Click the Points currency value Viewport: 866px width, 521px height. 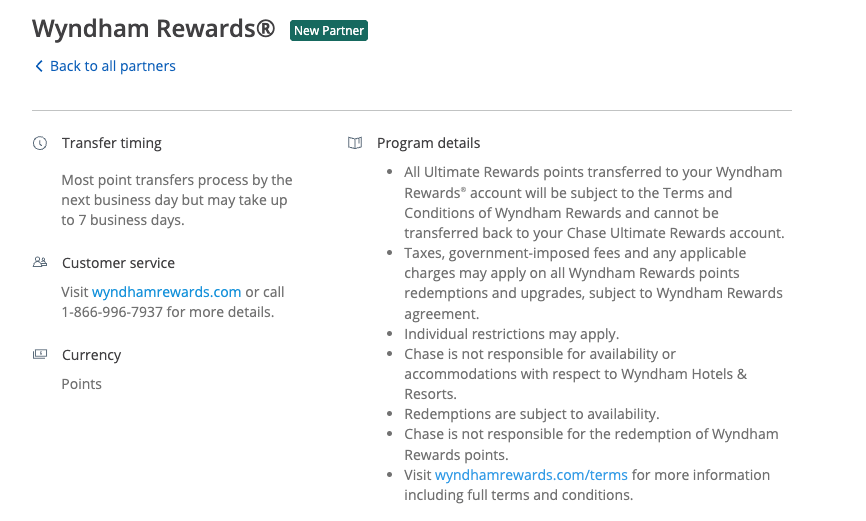tap(82, 384)
